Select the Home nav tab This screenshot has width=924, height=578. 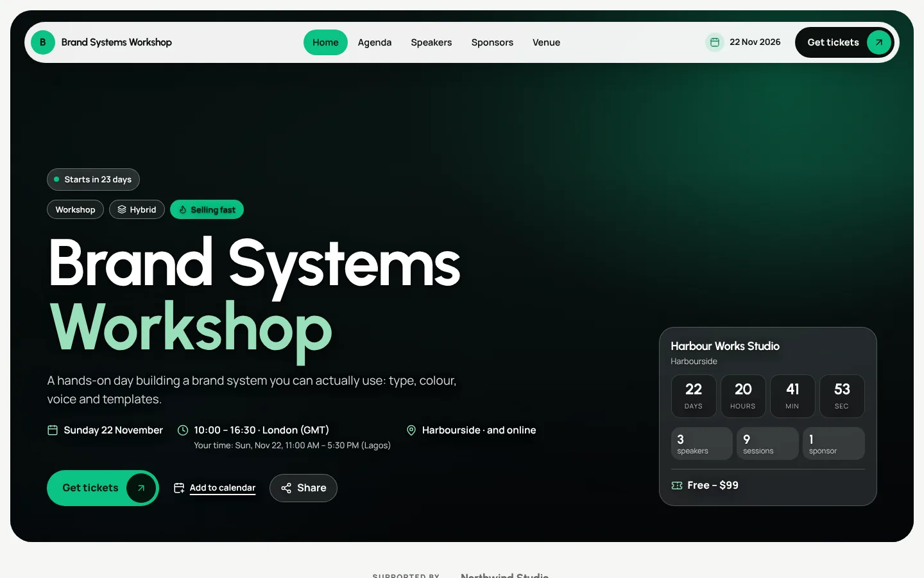click(325, 42)
